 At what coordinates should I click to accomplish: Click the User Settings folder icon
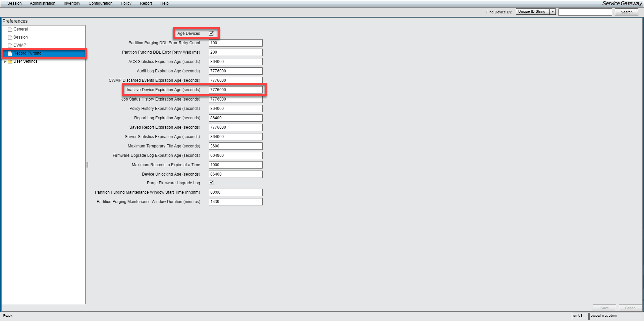10,62
